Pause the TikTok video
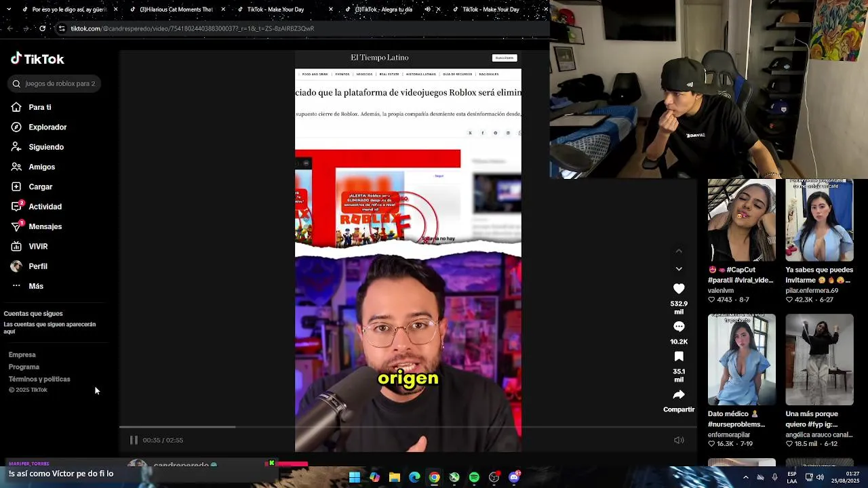The width and height of the screenshot is (868, 488). pos(134,440)
